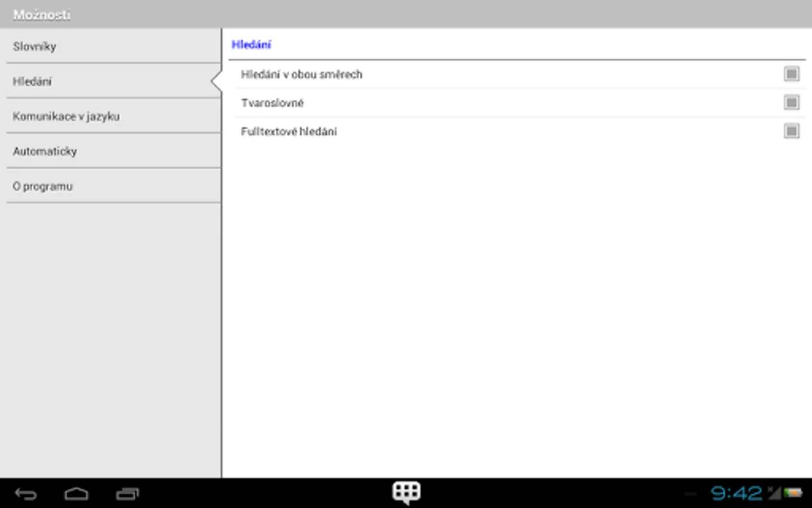Open the Slovníky settings category
Viewport: 812px width, 508px height.
(x=113, y=46)
